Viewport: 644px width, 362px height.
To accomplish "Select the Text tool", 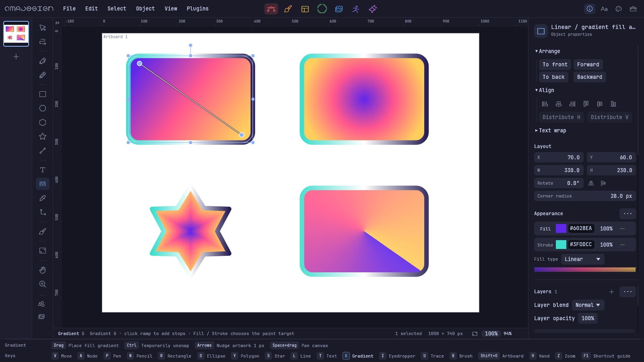I will click(43, 170).
